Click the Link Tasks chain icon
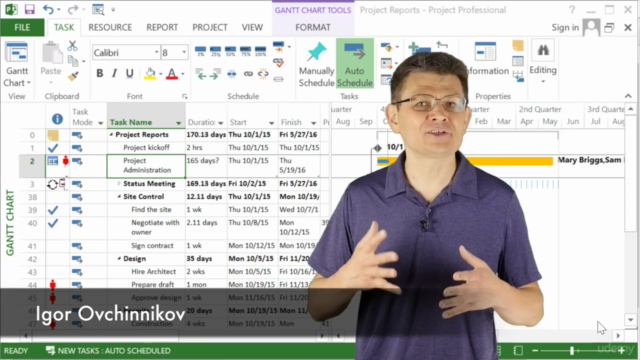Screen dimensions: 640x360 (248, 74)
